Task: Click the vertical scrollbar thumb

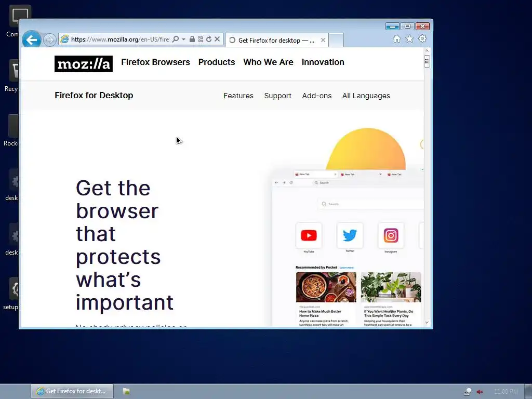Action: pyautogui.click(x=427, y=61)
